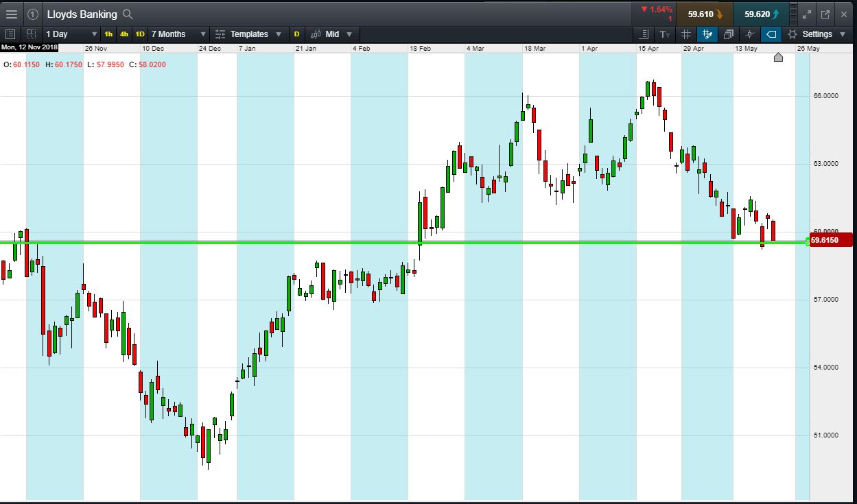Click the 24 Dec date label
The height and width of the screenshot is (504, 857).
[210, 48]
